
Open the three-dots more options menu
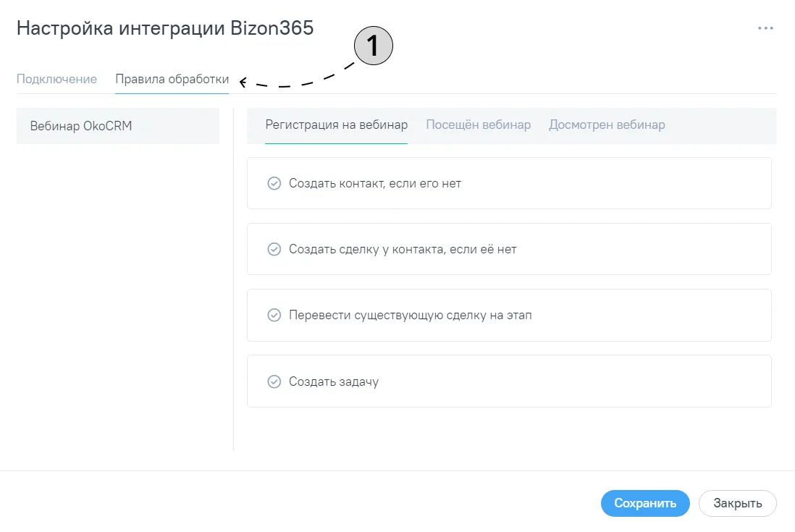(x=765, y=28)
